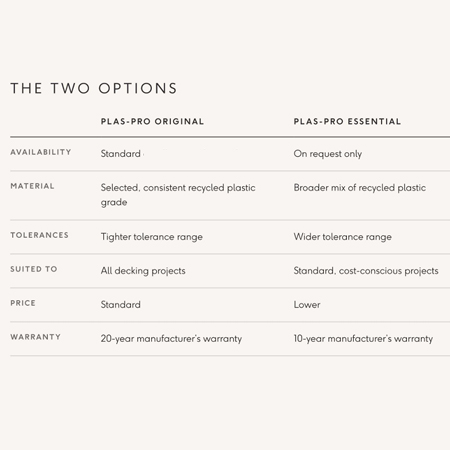Click the Price row label
The image size is (450, 450).
[x=23, y=303]
